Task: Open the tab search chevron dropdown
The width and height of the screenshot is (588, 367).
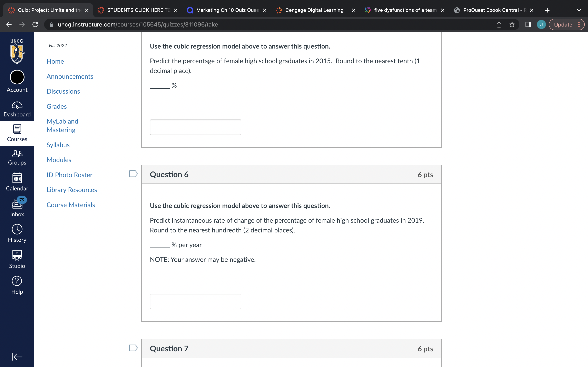Action: tap(579, 10)
